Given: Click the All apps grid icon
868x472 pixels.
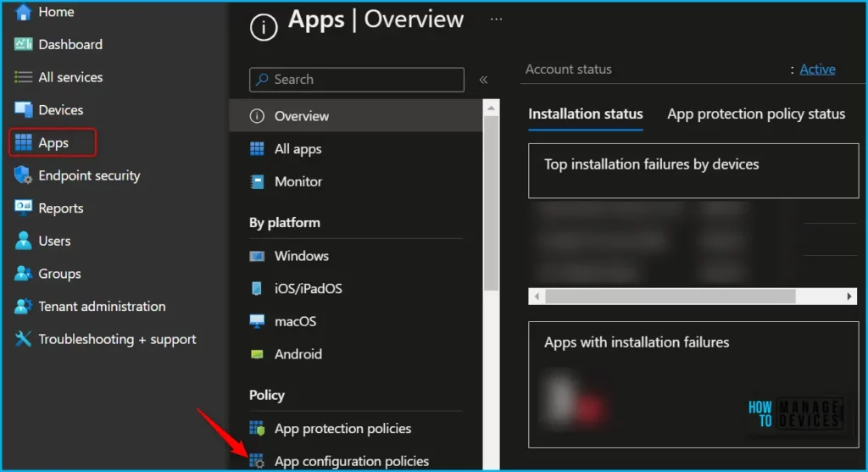Looking at the screenshot, I should tap(257, 148).
